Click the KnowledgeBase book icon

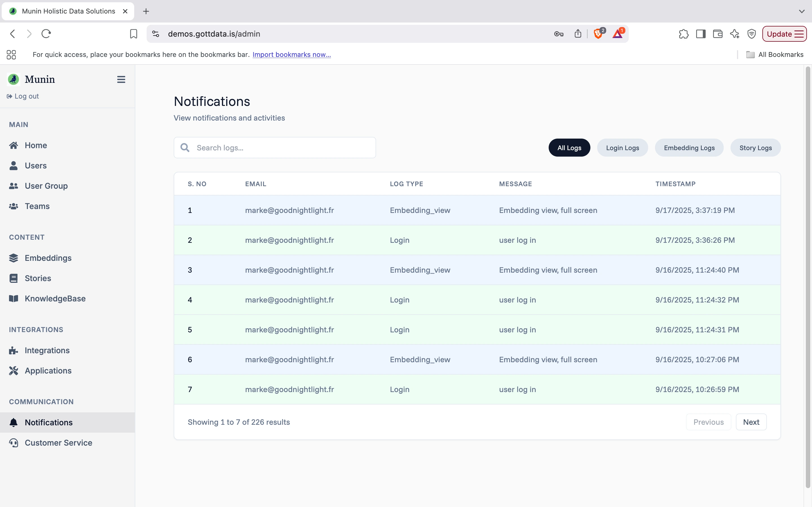click(x=14, y=299)
